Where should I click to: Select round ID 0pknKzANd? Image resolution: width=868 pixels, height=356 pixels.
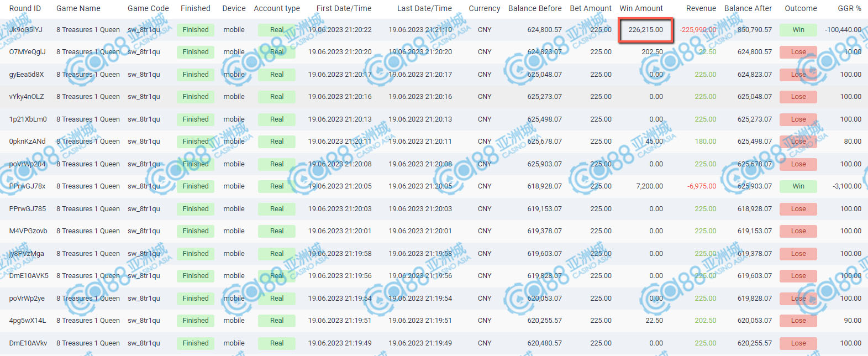(x=27, y=142)
